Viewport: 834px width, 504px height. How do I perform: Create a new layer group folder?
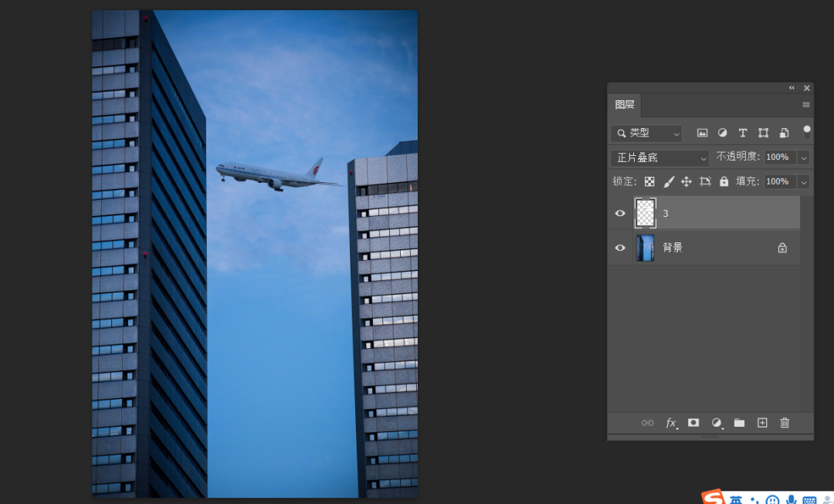pyautogui.click(x=739, y=423)
